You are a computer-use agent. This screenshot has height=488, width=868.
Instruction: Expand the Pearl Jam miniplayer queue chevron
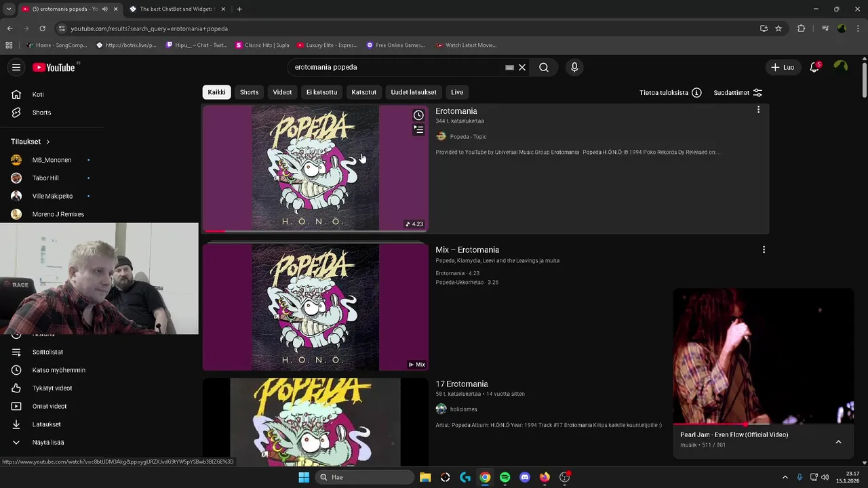point(838,442)
